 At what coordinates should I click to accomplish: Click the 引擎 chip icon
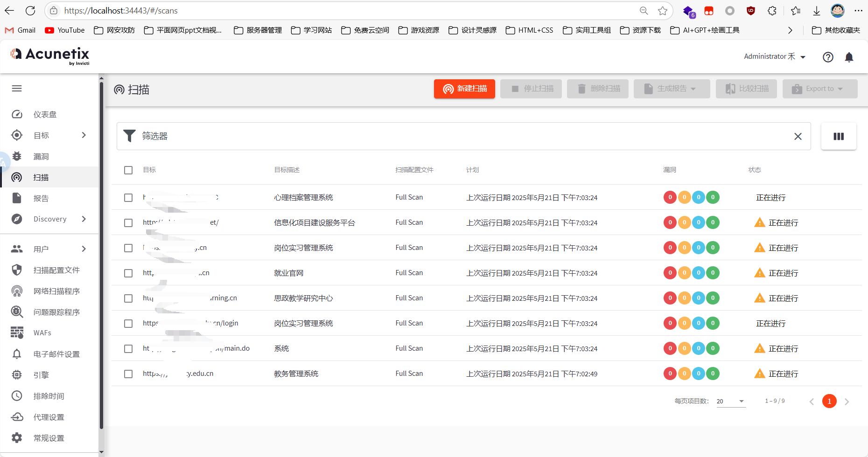point(17,375)
